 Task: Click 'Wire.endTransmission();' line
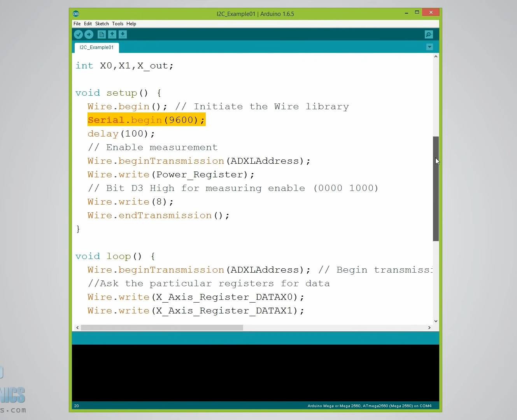click(159, 215)
